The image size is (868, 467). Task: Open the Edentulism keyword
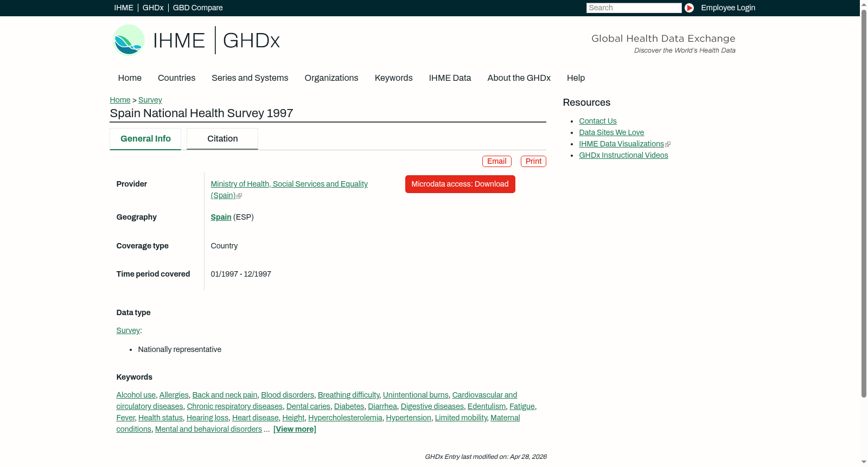pyautogui.click(x=487, y=407)
